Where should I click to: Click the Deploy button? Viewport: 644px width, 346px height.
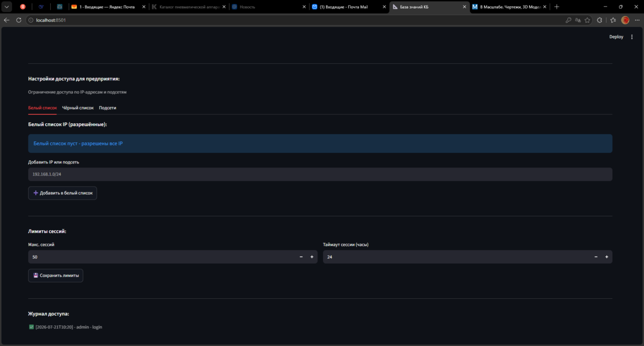pos(616,37)
